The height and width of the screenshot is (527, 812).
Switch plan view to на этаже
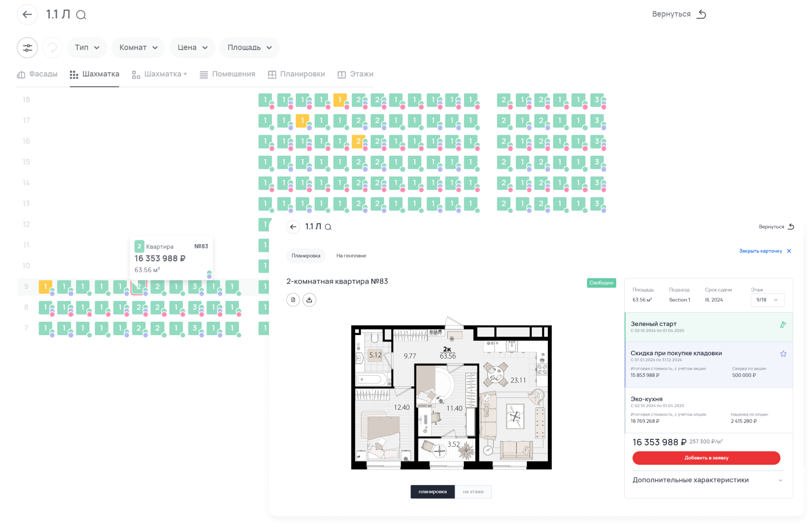point(473,492)
